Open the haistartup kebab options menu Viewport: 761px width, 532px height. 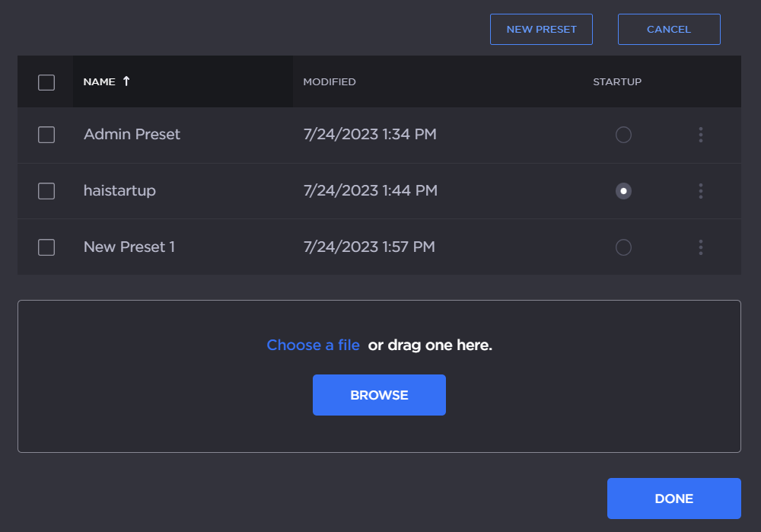tap(700, 191)
